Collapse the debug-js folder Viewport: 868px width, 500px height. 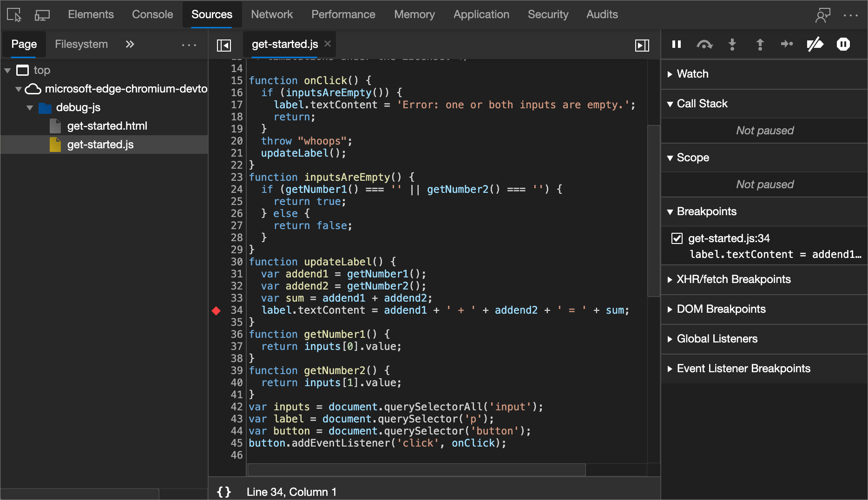click(x=30, y=107)
